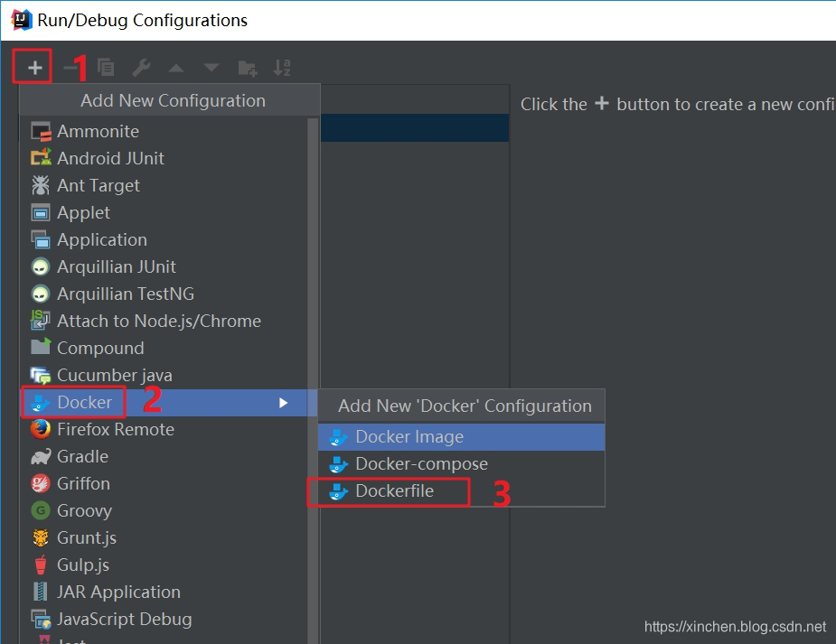Choose Docker-compose from the submenu
The image size is (836, 644).
(461, 464)
